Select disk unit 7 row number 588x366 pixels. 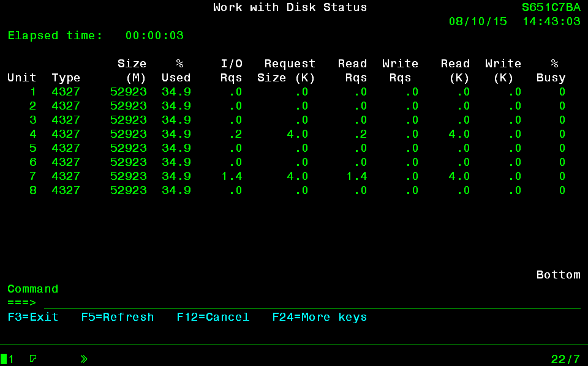point(33,176)
